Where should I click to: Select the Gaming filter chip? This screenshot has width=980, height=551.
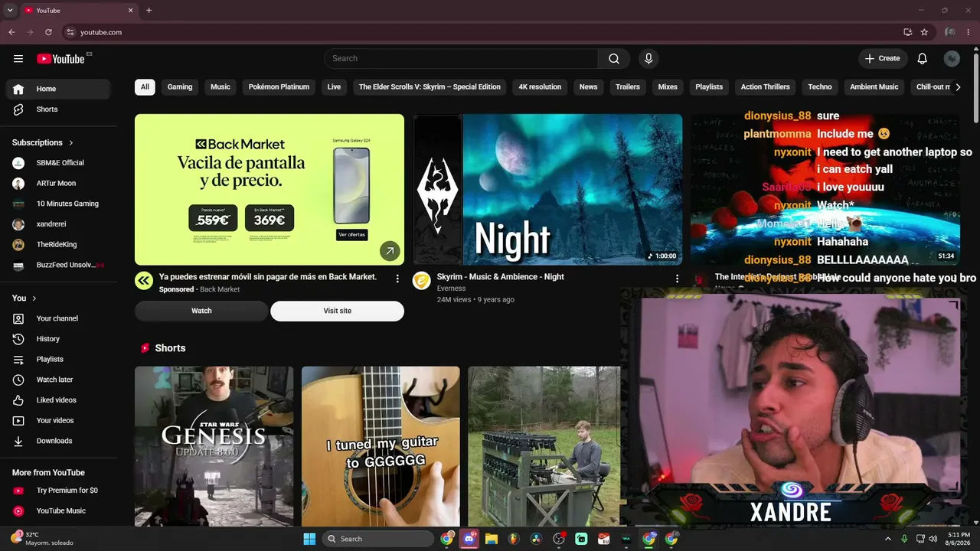tap(180, 87)
